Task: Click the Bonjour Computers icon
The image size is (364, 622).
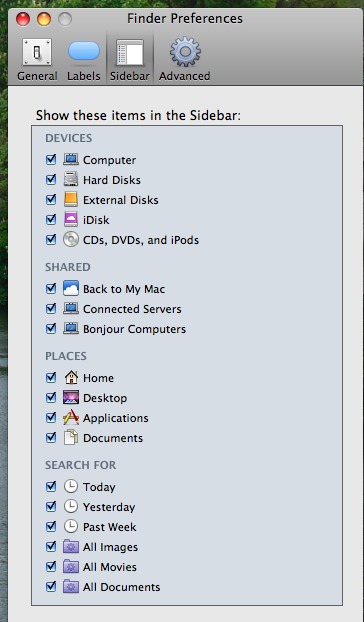Action: coord(71,328)
